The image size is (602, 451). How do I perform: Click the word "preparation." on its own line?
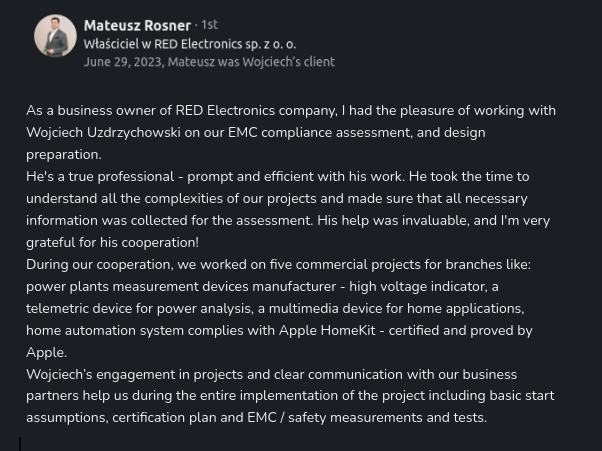[64, 155]
